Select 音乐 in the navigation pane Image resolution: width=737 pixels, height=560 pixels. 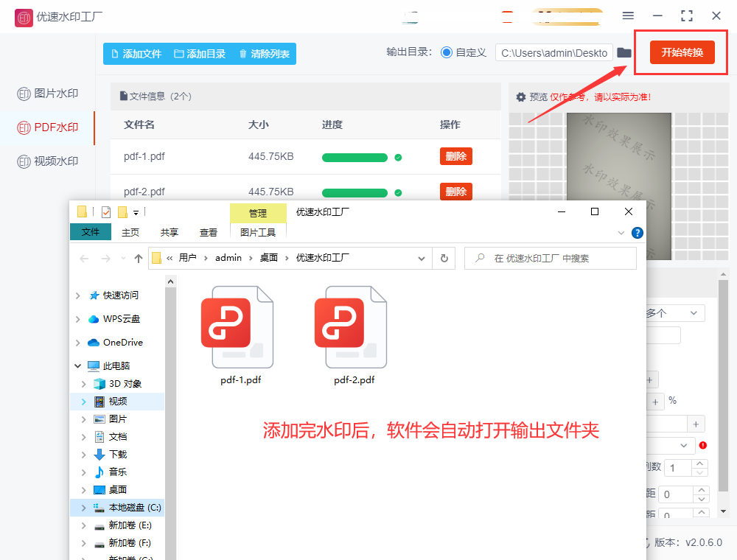pyautogui.click(x=117, y=472)
